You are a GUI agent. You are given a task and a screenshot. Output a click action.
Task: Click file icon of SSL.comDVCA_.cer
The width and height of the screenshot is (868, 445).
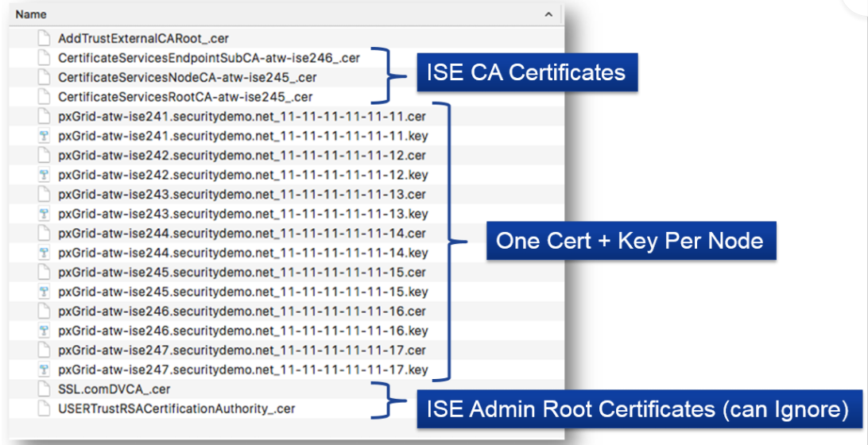click(x=44, y=389)
